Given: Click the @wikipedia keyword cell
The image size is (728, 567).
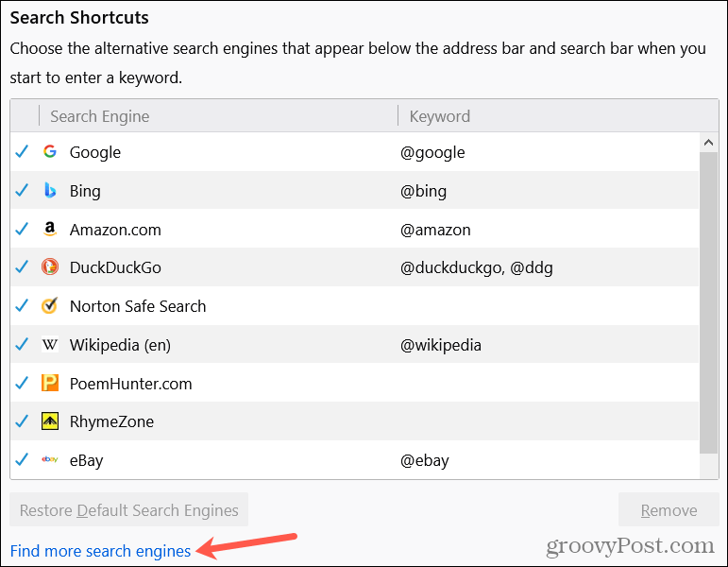Looking at the screenshot, I should (441, 345).
